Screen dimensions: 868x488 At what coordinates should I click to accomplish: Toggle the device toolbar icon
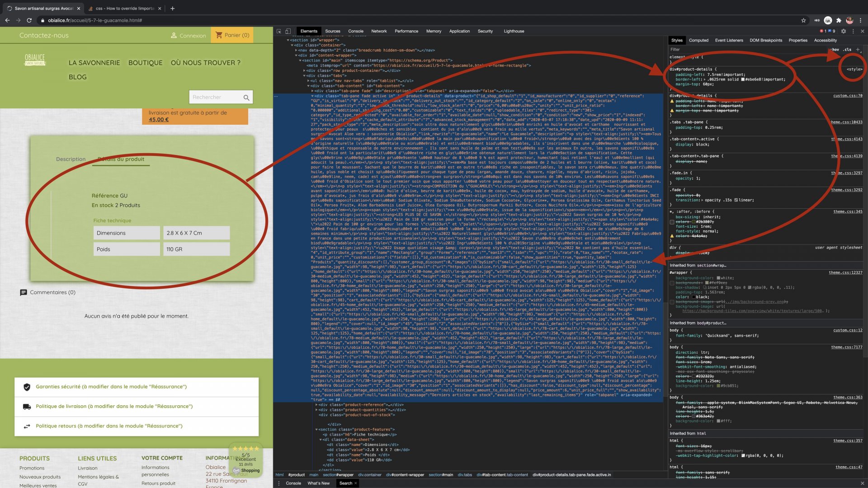click(288, 31)
